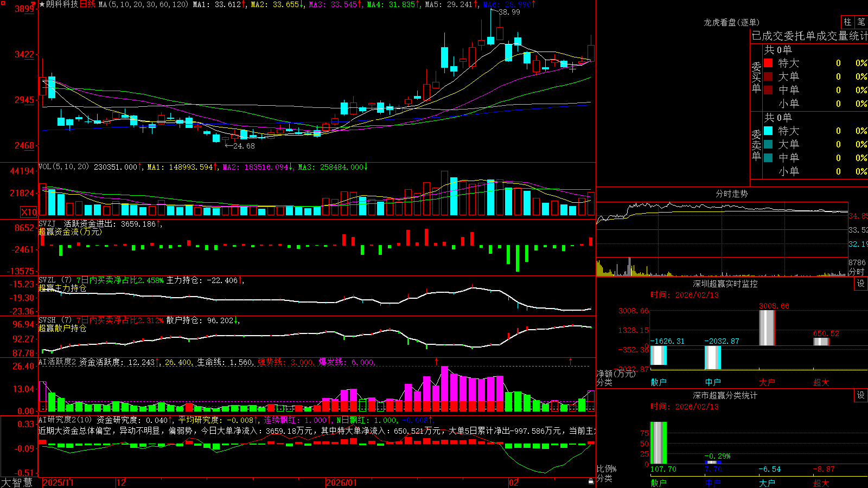Click dark red 大单 buy-order swatch
This screenshot has height=488, width=868.
(768, 76)
